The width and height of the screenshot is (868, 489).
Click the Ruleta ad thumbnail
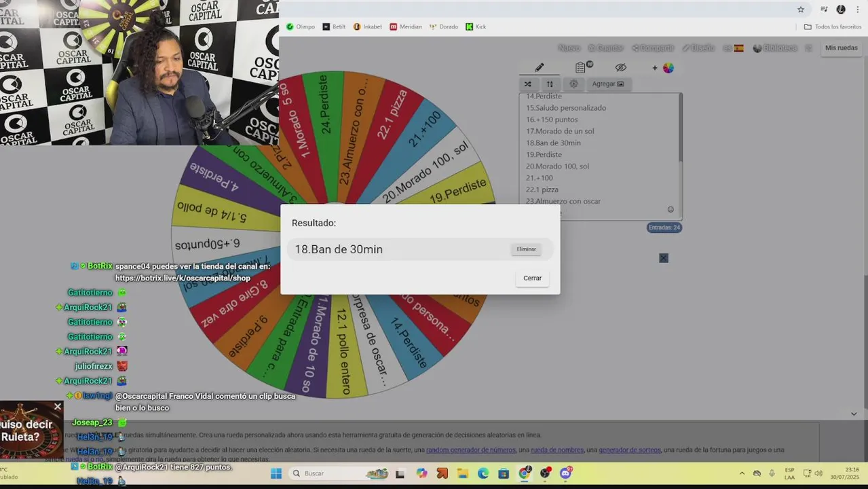(31, 430)
